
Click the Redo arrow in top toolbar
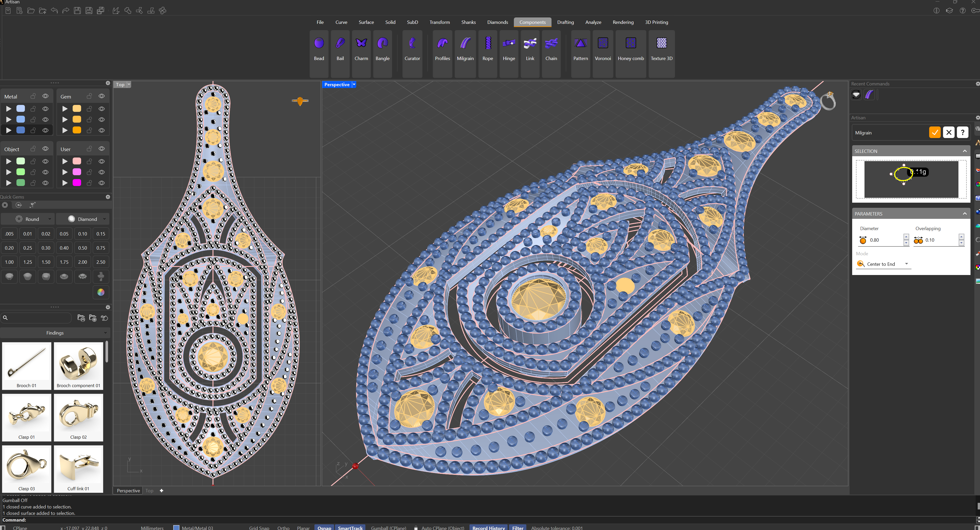66,11
